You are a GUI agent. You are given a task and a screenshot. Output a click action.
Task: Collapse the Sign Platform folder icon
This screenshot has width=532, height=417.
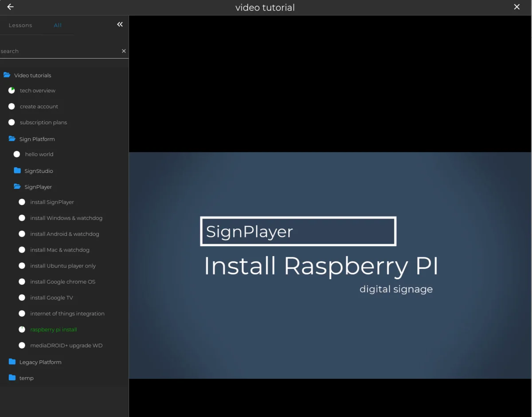[12, 139]
